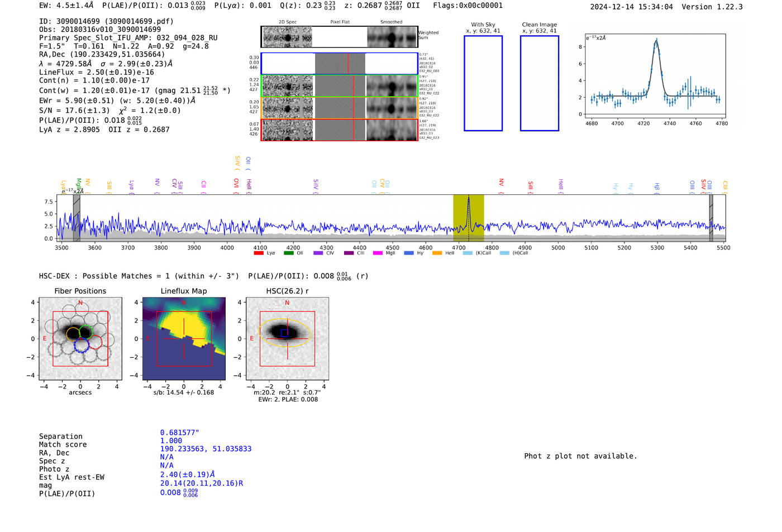The image size is (782, 532).
Task: Click the magenta MgII legend swatch
Action: coord(378,253)
